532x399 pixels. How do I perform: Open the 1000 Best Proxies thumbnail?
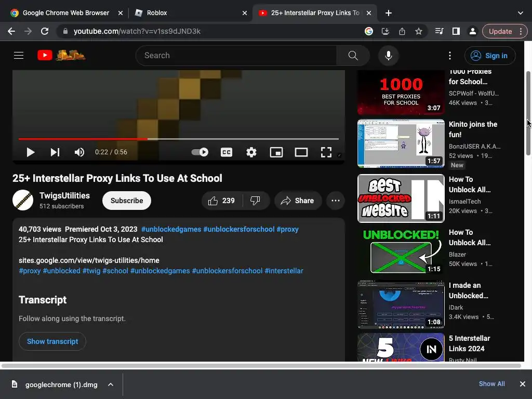401,92
